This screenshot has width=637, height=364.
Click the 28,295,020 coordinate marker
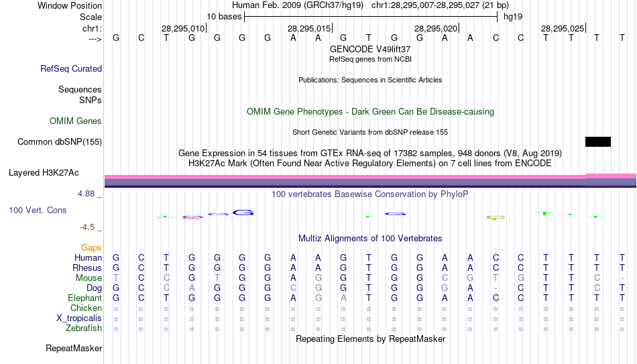(437, 28)
